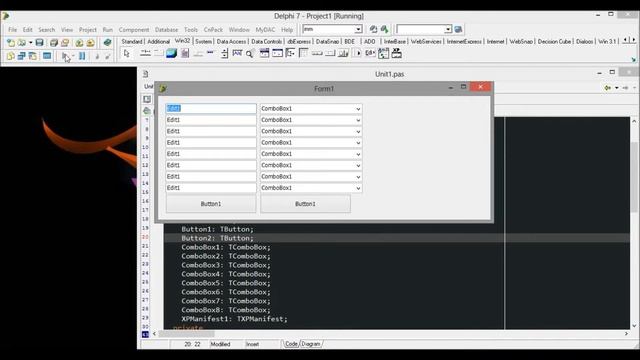Click the Trace Into debug icon
This screenshot has width=640, height=360.
click(97, 56)
